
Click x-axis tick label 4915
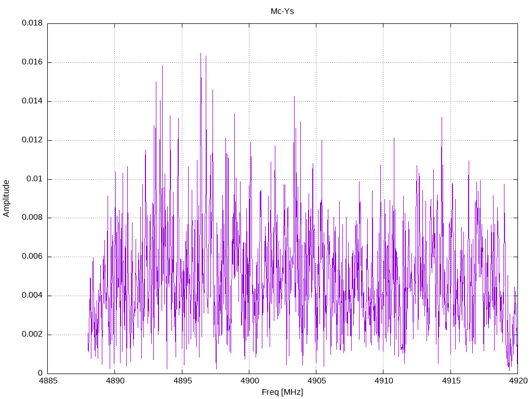pos(451,381)
